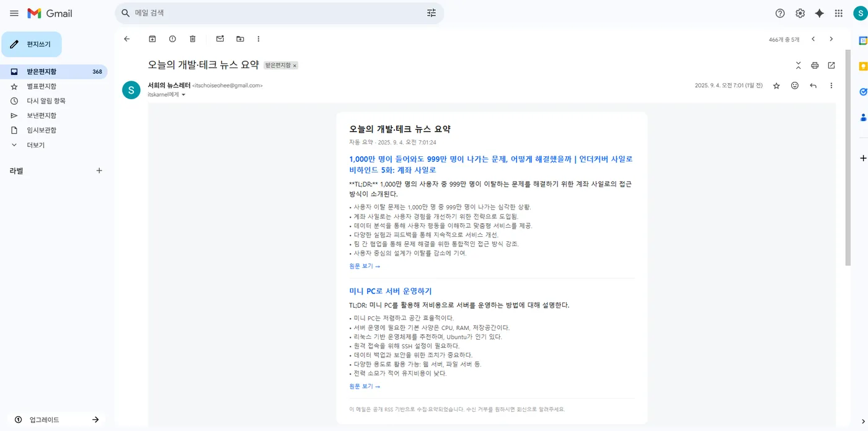The width and height of the screenshot is (868, 431).
Task: Create new label plus button
Action: tap(99, 171)
